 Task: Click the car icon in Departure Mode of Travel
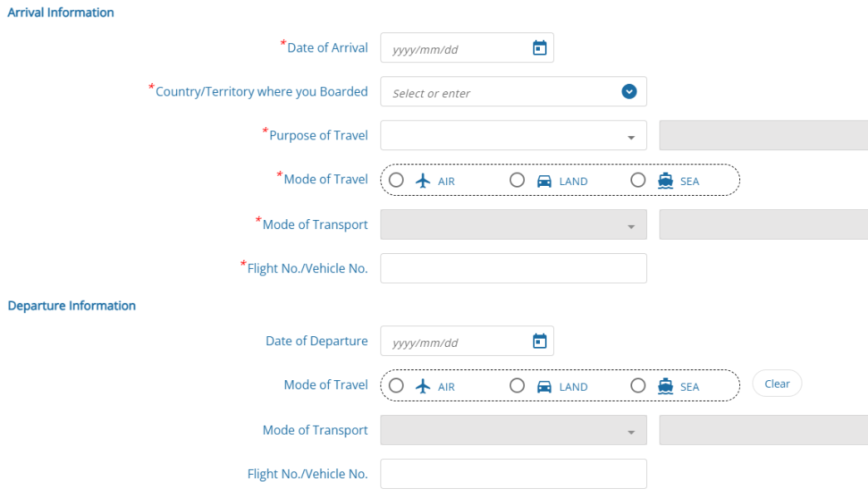pos(545,386)
